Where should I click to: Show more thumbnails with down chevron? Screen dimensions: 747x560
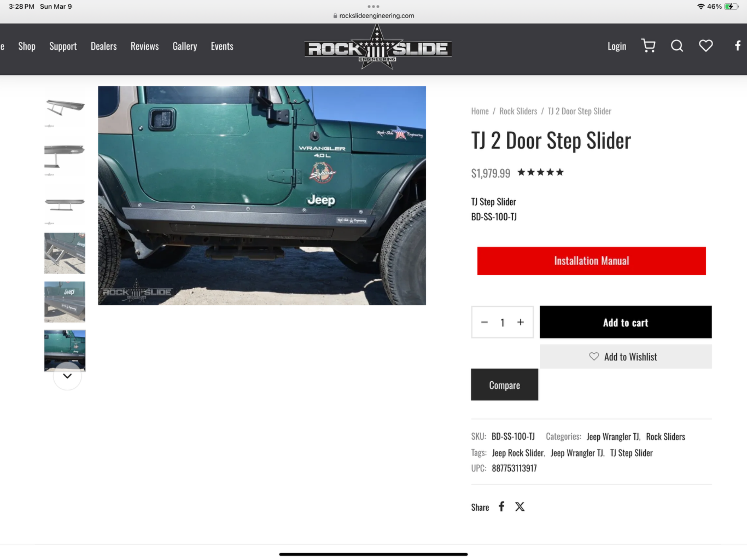(67, 376)
